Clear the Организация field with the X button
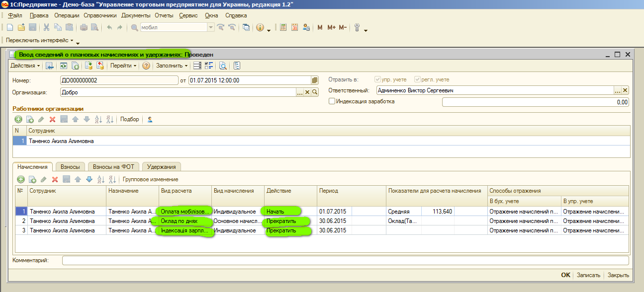644x292 pixels. click(307, 92)
